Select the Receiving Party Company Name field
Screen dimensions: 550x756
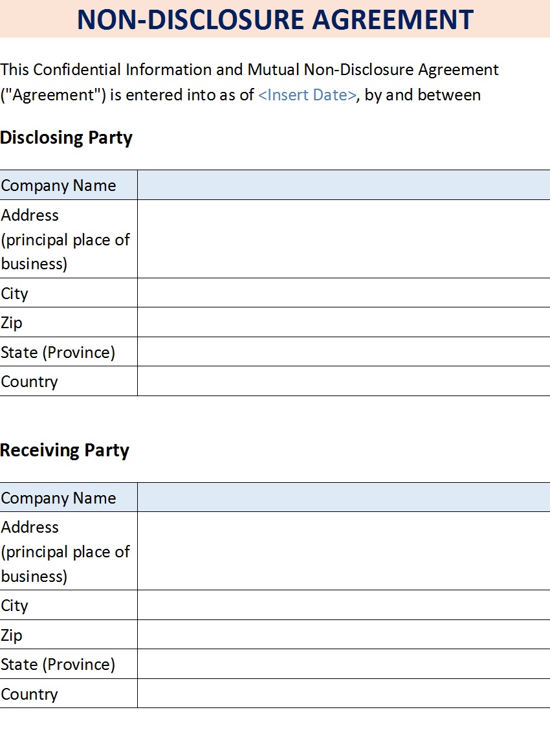click(x=344, y=498)
